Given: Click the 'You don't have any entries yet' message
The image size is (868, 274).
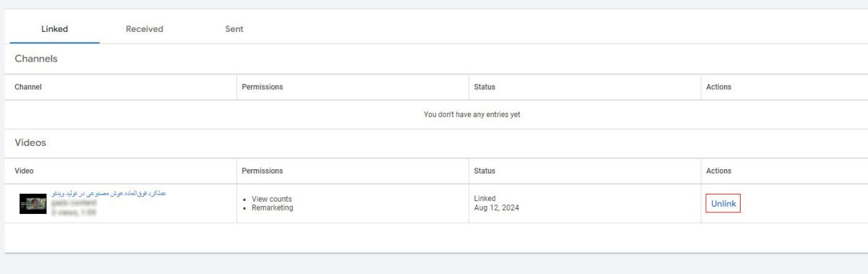Looking at the screenshot, I should click(472, 114).
